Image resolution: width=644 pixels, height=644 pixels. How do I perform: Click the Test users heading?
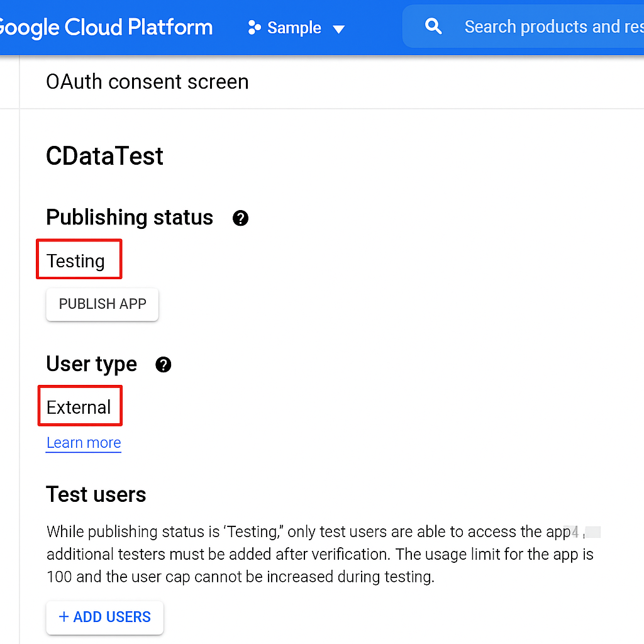[x=96, y=495]
